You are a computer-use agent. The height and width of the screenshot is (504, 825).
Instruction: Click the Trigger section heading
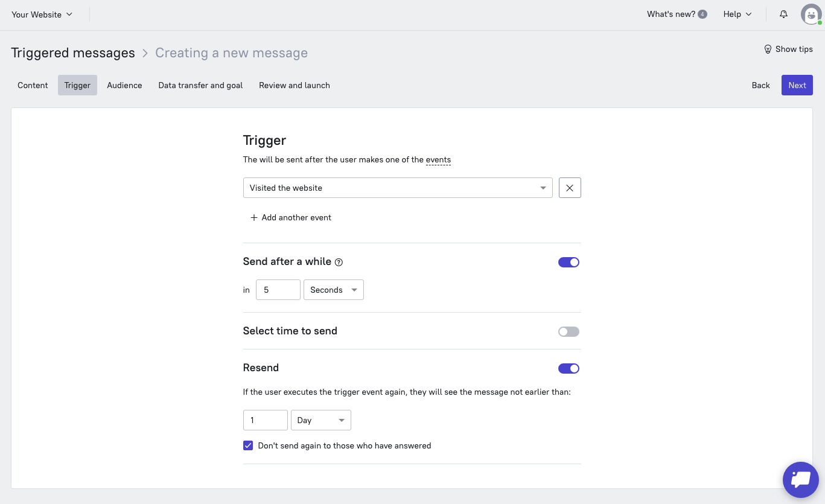[264, 141]
